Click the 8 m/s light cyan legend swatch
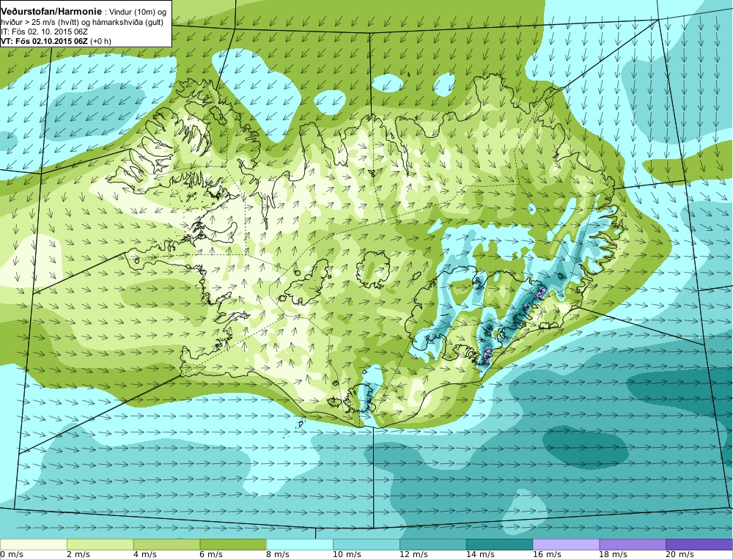Screen dimensions: 733x560 (300, 545)
